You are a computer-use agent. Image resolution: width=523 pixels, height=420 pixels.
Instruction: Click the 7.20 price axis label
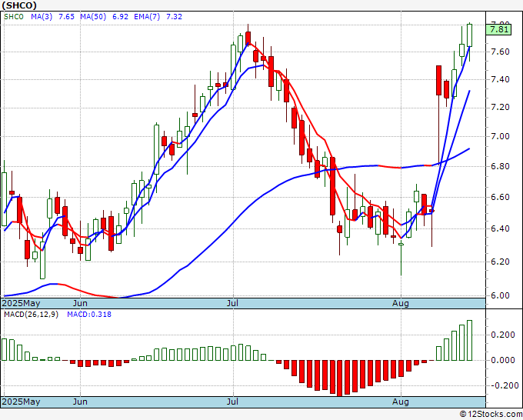(501, 107)
